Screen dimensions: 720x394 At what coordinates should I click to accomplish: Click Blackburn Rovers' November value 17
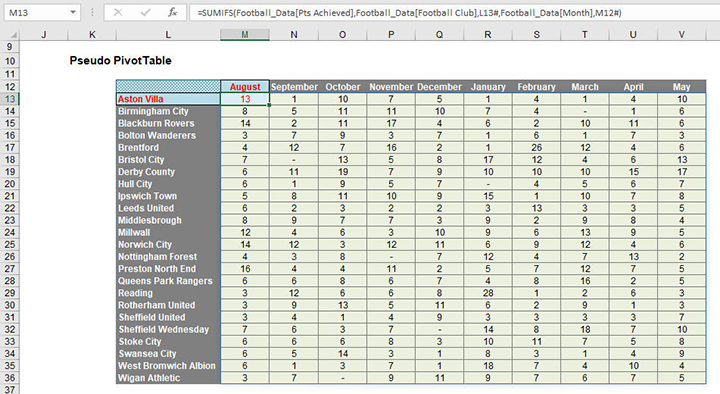point(391,123)
